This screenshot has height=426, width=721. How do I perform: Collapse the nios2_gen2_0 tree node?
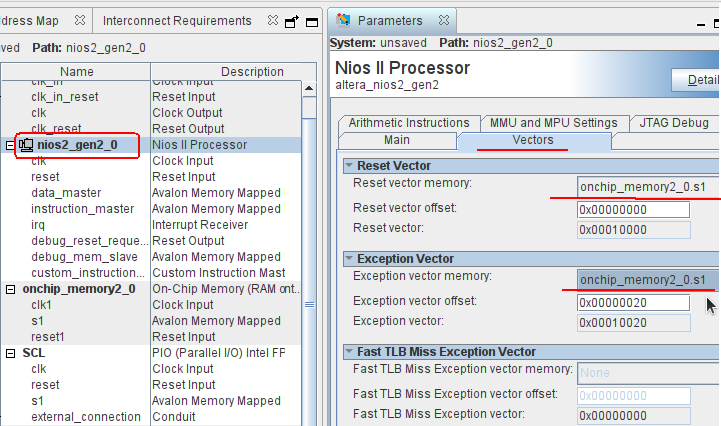coord(10,145)
